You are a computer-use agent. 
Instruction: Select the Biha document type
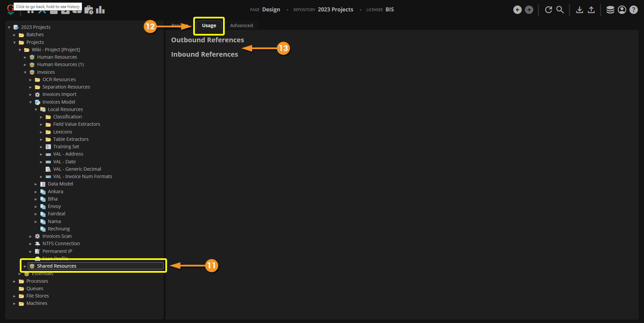pyautogui.click(x=53, y=199)
